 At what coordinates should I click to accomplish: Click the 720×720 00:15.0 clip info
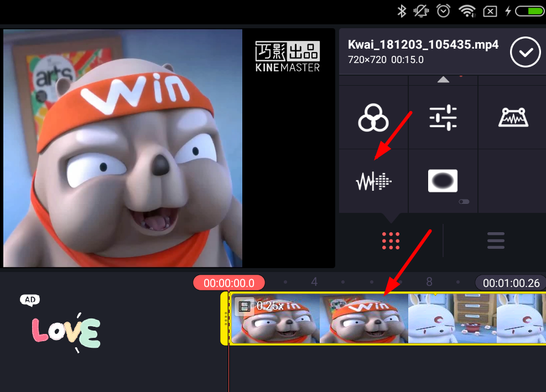(x=386, y=60)
